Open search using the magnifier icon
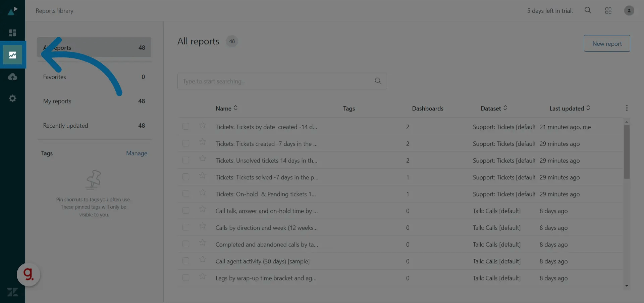Image resolution: width=644 pixels, height=303 pixels. 588,10
